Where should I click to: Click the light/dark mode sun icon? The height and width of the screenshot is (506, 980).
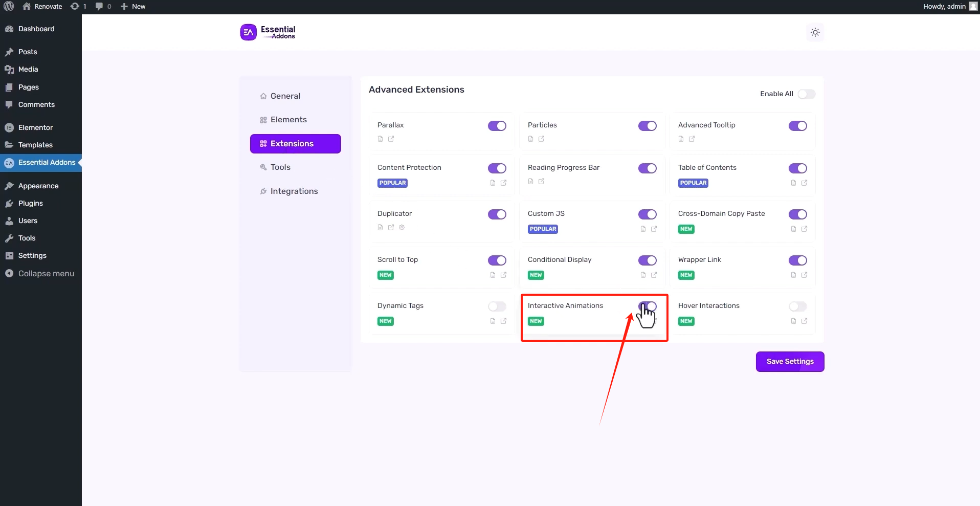click(815, 32)
